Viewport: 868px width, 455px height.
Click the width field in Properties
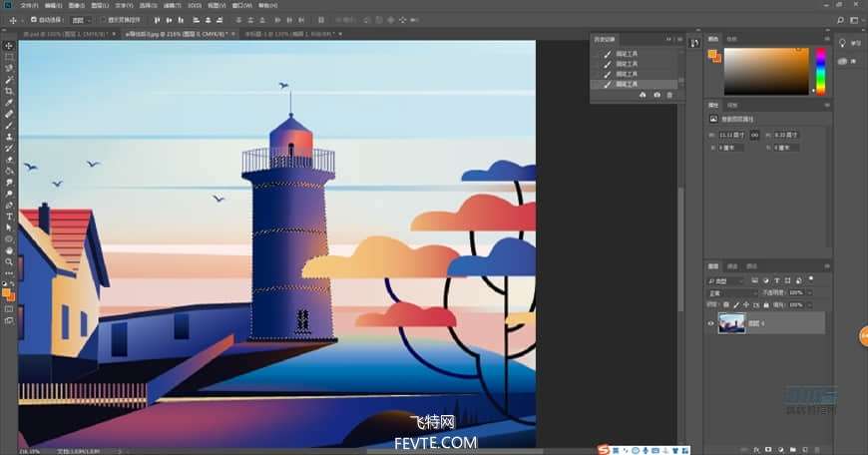732,135
